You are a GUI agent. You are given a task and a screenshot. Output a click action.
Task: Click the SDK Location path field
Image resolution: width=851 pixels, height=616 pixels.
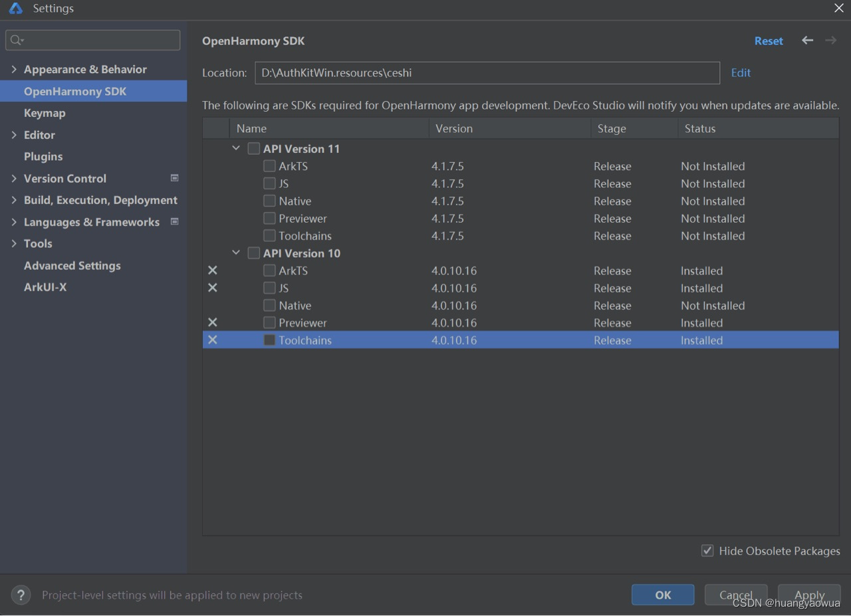click(487, 72)
